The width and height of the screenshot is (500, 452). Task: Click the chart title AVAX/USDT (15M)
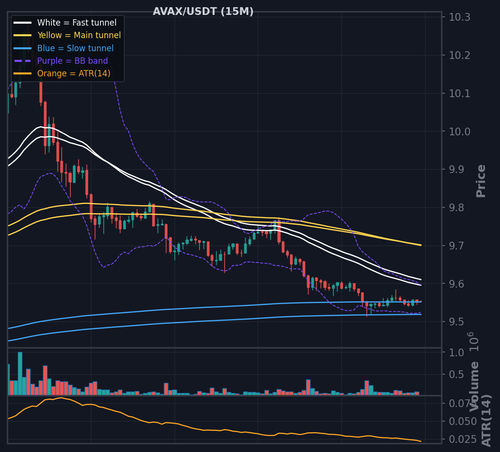(x=203, y=11)
